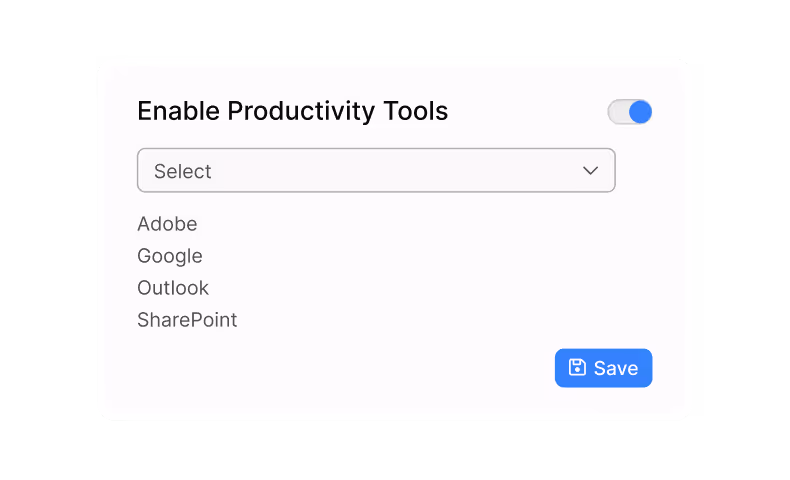The height and width of the screenshot is (480, 790).
Task: Click the SharePoint list entry
Action: [x=187, y=320]
